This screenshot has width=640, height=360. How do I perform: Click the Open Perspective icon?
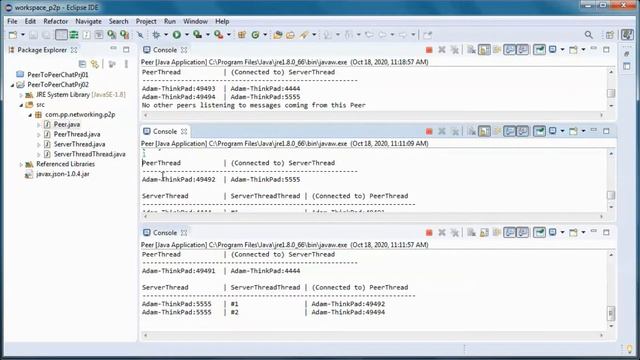tap(610, 35)
